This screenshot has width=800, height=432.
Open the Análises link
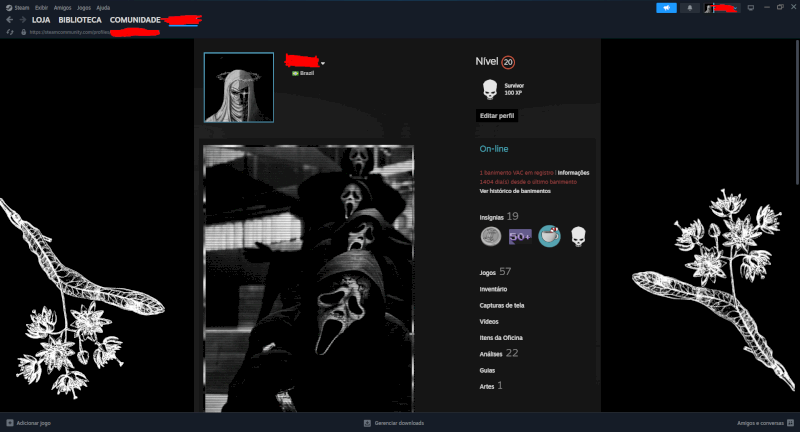(492, 353)
